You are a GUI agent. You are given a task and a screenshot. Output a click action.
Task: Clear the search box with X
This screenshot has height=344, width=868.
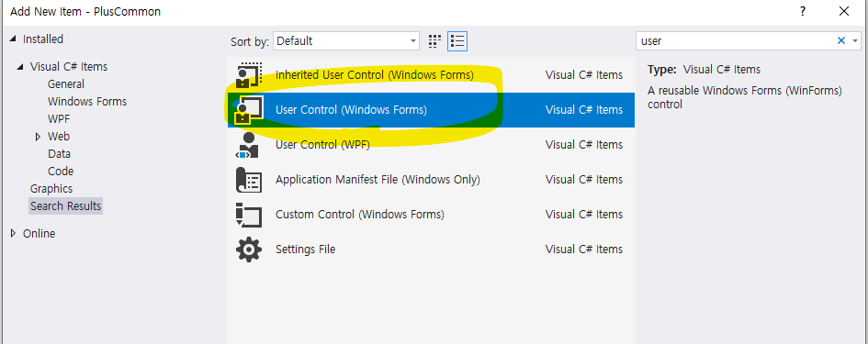tap(840, 40)
